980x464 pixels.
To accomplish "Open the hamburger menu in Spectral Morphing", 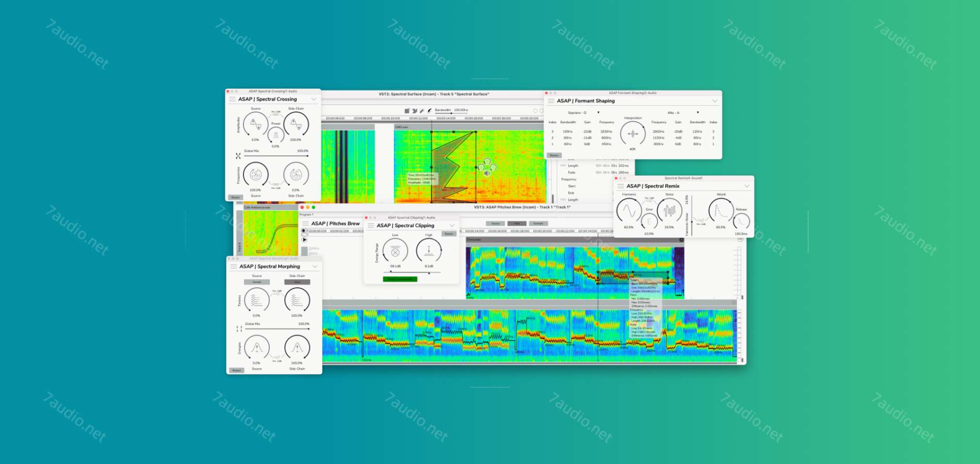I will 234,267.
